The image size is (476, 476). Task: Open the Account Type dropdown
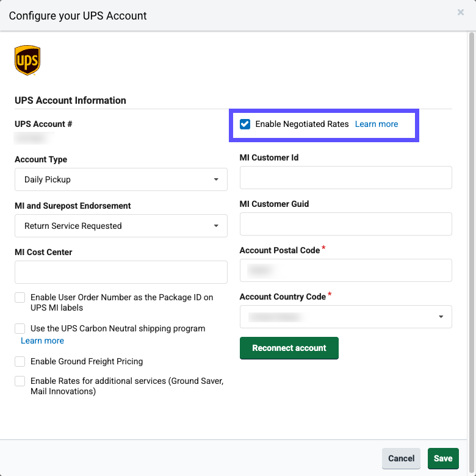[121, 179]
